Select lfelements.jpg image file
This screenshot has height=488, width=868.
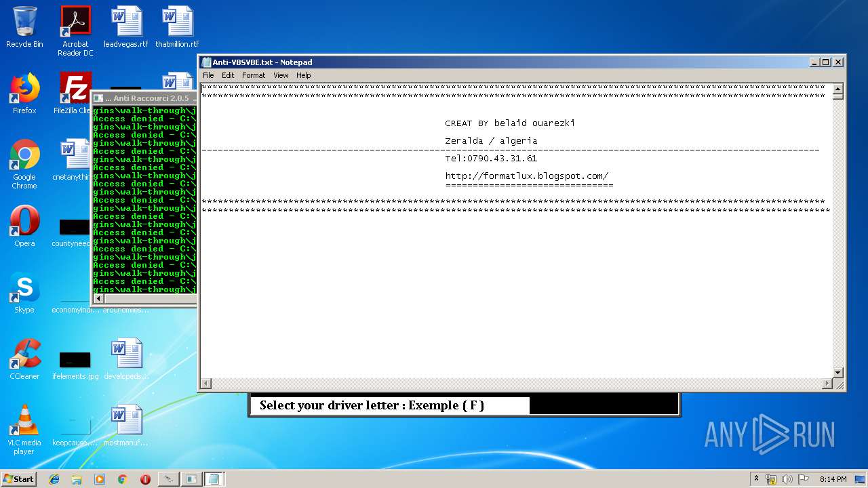[x=75, y=365]
